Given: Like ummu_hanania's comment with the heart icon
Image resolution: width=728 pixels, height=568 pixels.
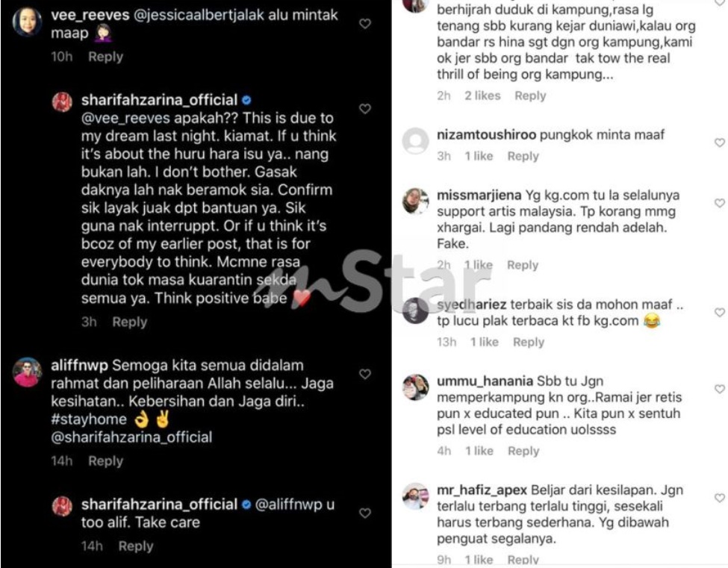Looking at the screenshot, I should (720, 390).
